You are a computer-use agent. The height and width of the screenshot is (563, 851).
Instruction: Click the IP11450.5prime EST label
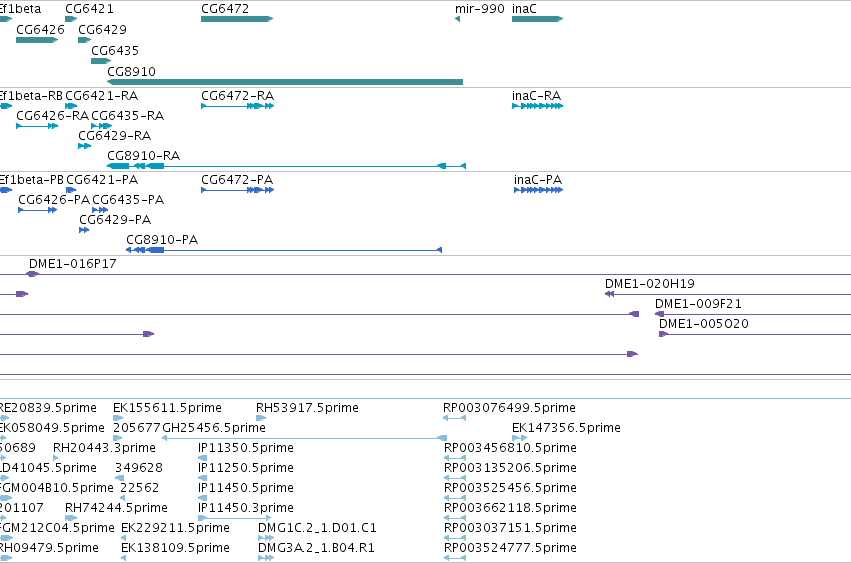coord(246,488)
